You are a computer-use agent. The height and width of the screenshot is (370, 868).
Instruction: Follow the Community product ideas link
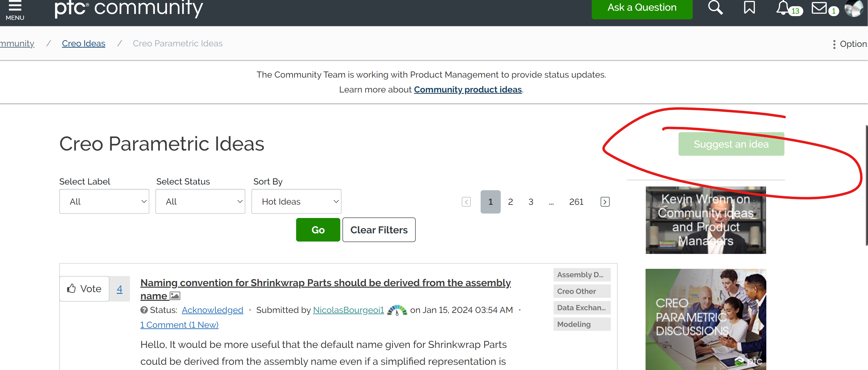pos(468,89)
